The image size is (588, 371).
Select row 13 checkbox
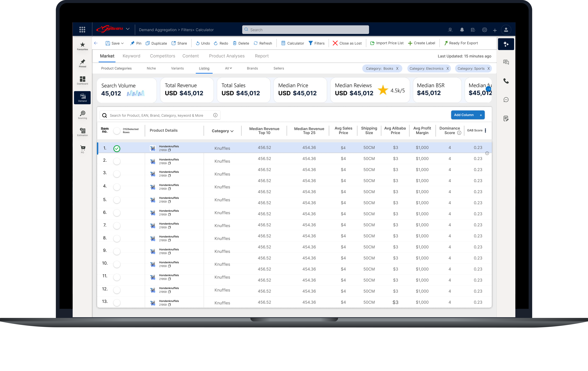(x=117, y=303)
